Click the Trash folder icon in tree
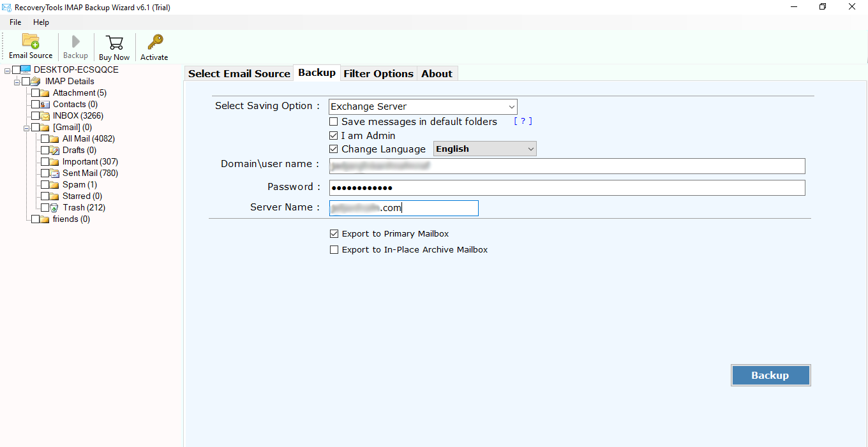This screenshot has height=447, width=868. (x=55, y=208)
